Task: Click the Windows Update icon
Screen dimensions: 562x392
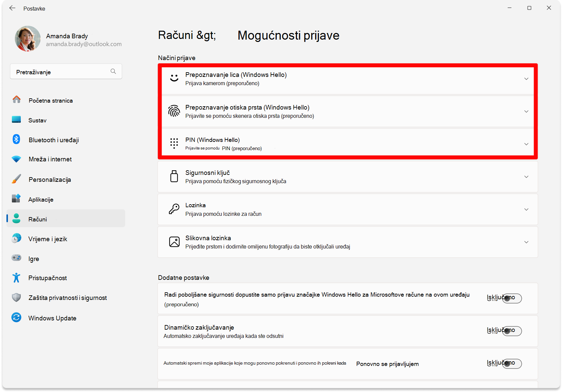Action: coord(16,317)
